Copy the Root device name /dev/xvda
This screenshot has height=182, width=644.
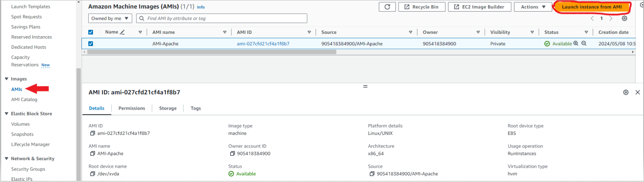pyautogui.click(x=93, y=174)
